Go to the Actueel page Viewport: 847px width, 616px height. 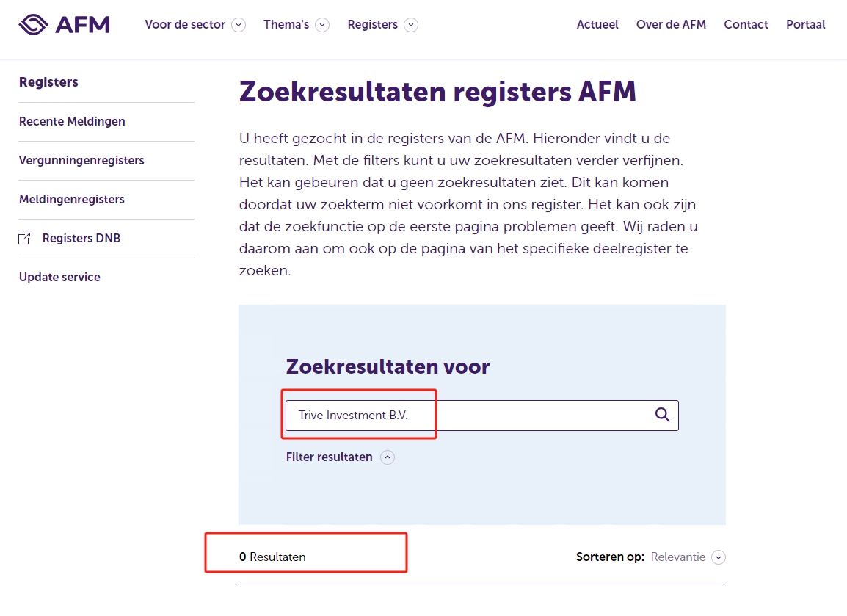pyautogui.click(x=597, y=25)
